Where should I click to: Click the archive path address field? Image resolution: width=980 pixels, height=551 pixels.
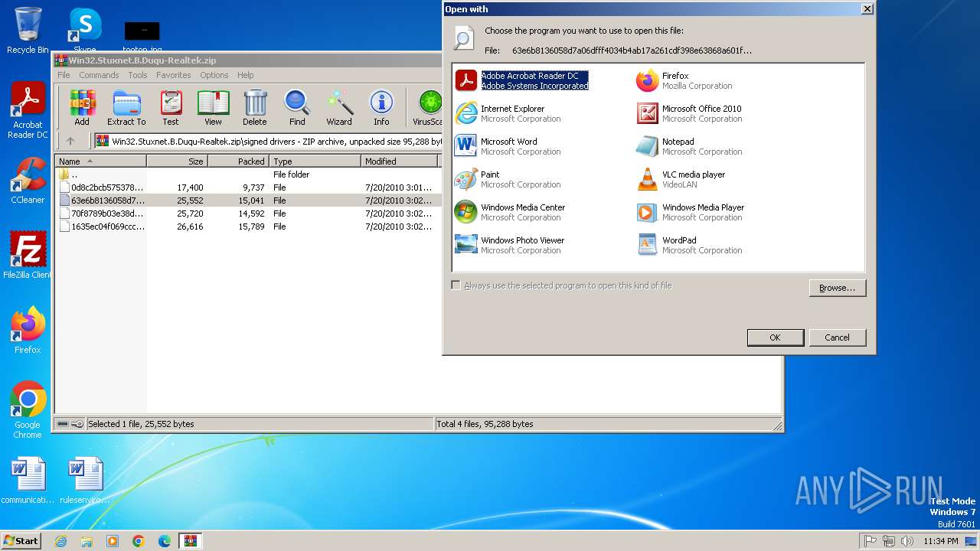268,141
